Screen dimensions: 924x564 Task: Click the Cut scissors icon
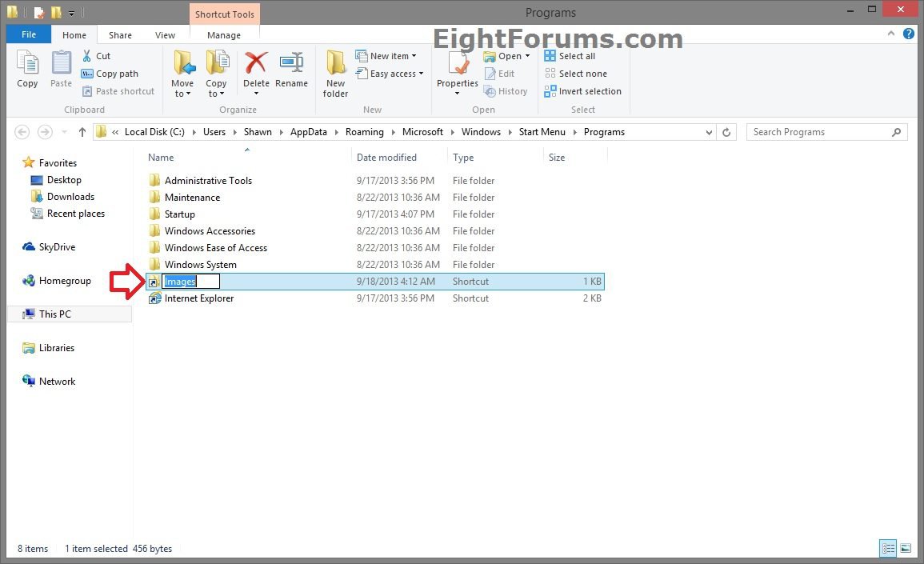pos(88,56)
